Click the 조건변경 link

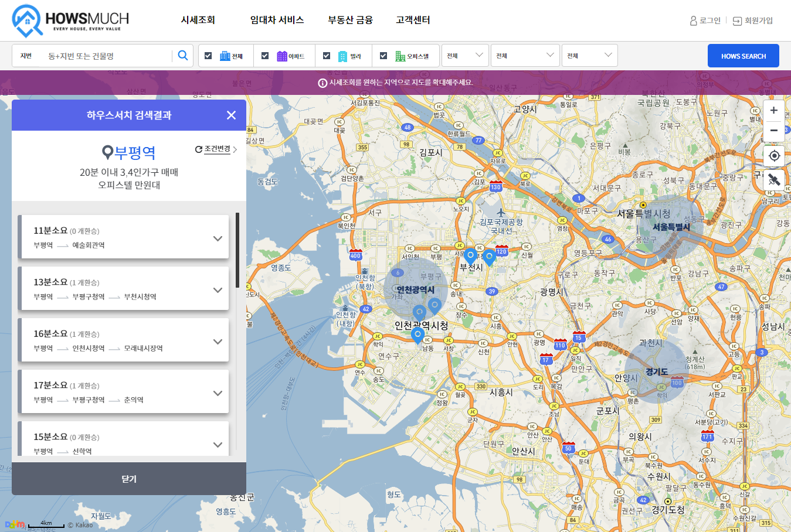[x=216, y=149]
